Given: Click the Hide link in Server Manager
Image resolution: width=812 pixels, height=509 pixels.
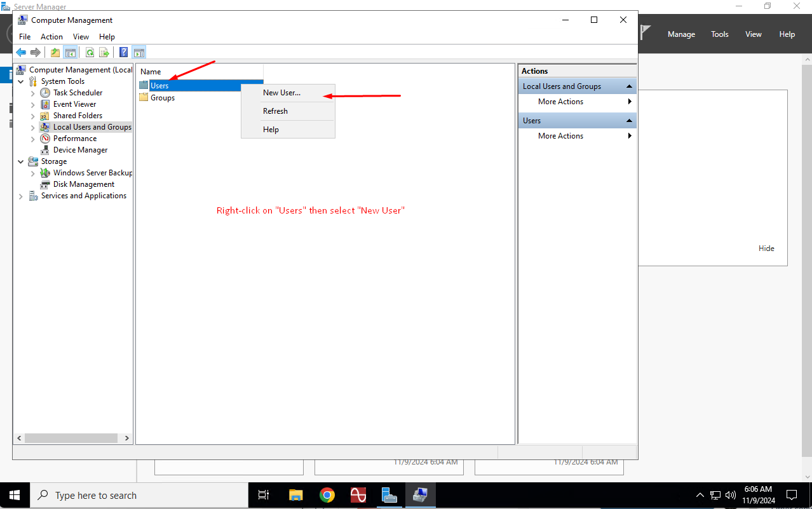Looking at the screenshot, I should pos(766,248).
